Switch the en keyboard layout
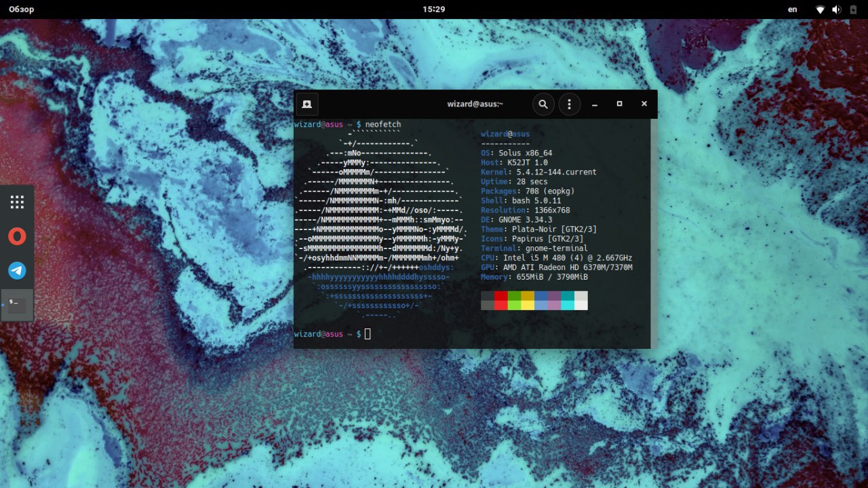Screen dimensions: 868x488 (792, 10)
